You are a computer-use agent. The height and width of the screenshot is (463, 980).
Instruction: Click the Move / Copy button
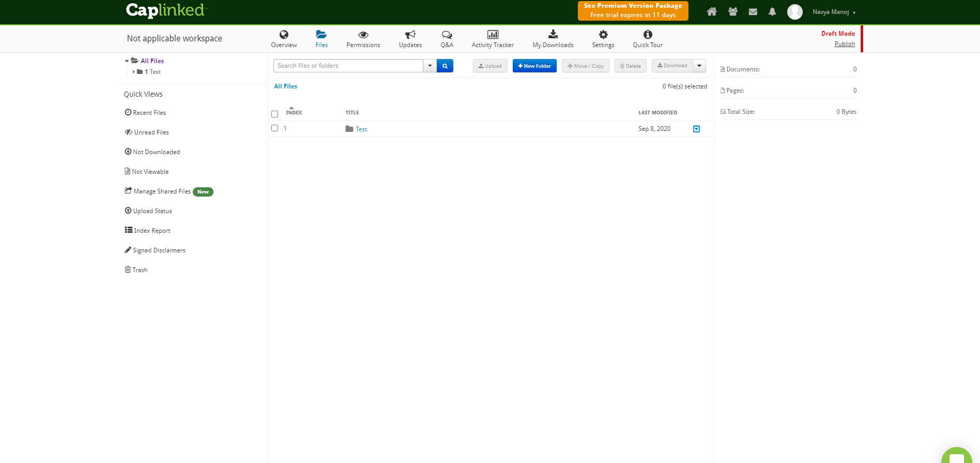(586, 66)
